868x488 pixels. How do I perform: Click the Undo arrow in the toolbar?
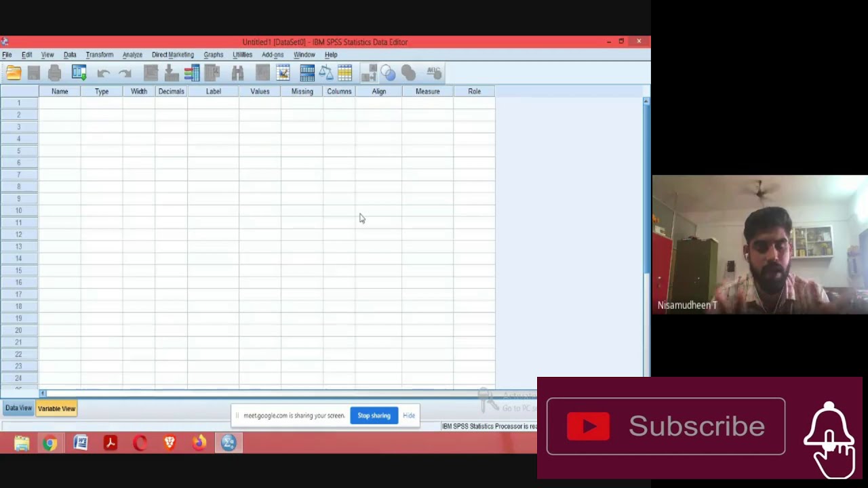(x=103, y=73)
